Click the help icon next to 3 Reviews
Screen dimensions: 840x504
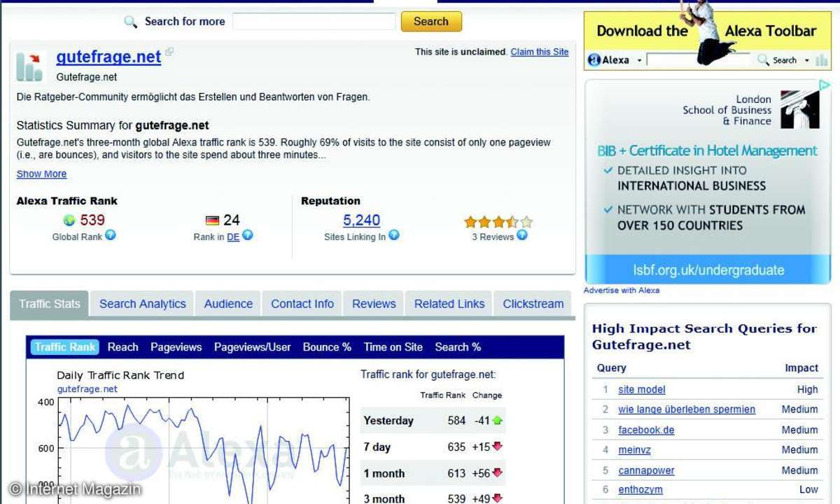(x=522, y=236)
